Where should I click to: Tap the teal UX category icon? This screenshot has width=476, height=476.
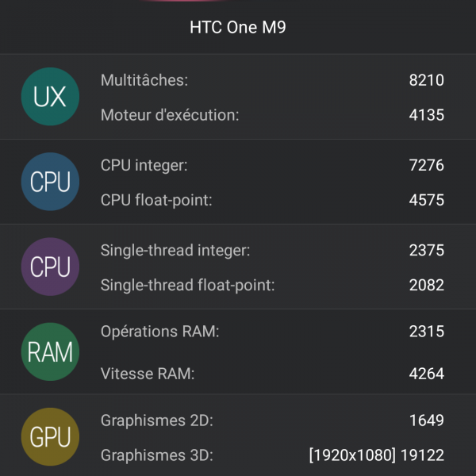click(50, 97)
